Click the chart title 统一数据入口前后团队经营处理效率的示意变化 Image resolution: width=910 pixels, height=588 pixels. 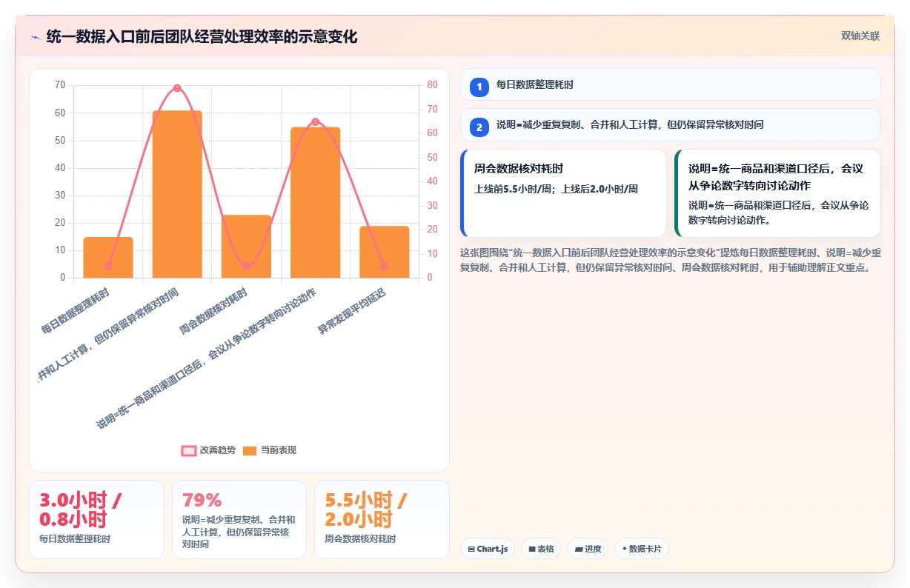click(x=202, y=36)
